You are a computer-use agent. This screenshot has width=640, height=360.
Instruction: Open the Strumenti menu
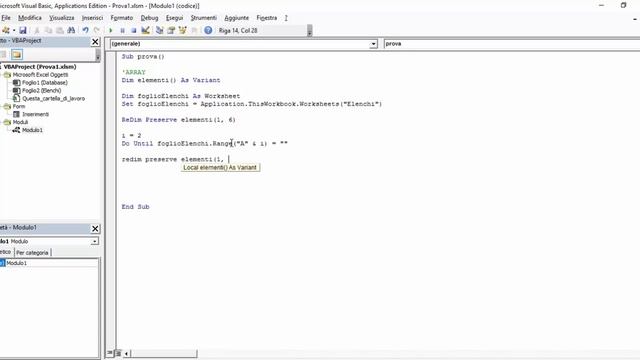click(x=204, y=18)
